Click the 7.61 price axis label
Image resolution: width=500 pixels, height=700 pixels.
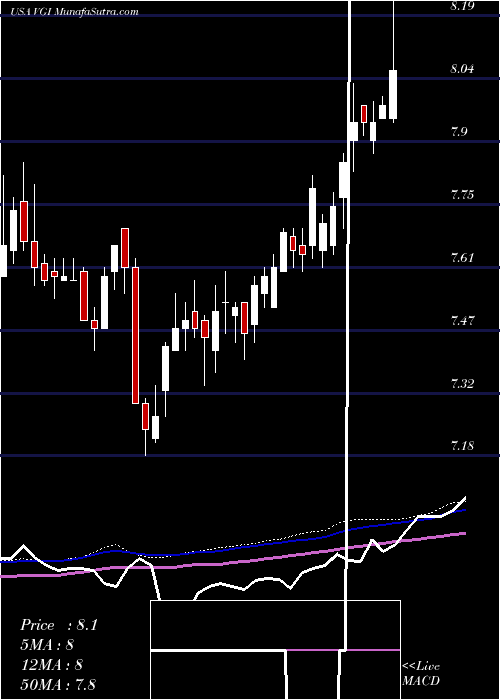tap(463, 258)
